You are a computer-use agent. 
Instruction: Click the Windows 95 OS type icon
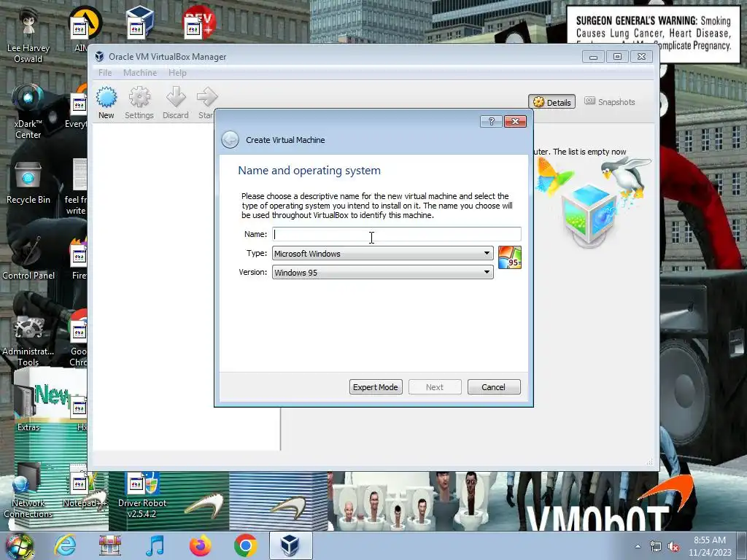click(510, 257)
